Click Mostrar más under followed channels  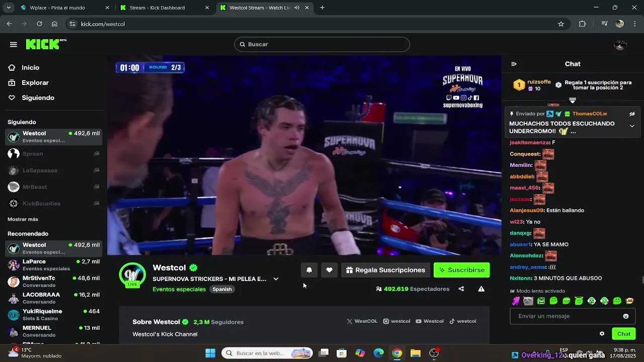[x=23, y=219]
